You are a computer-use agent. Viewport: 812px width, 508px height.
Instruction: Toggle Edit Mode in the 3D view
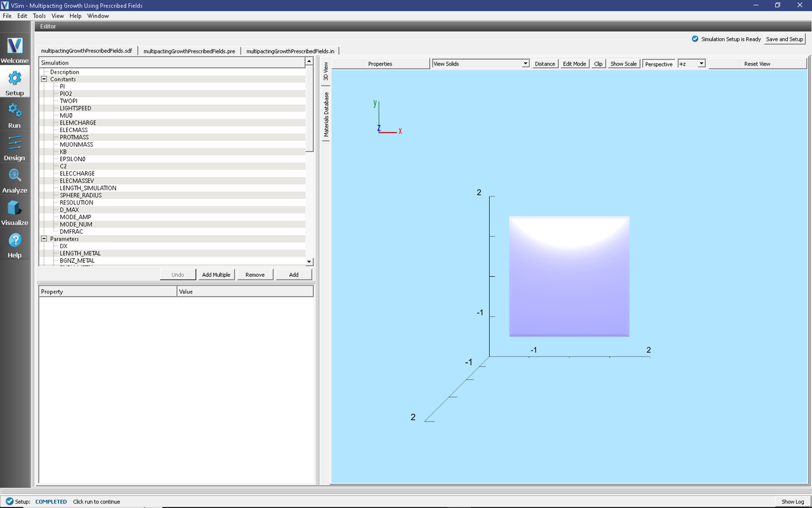point(574,63)
